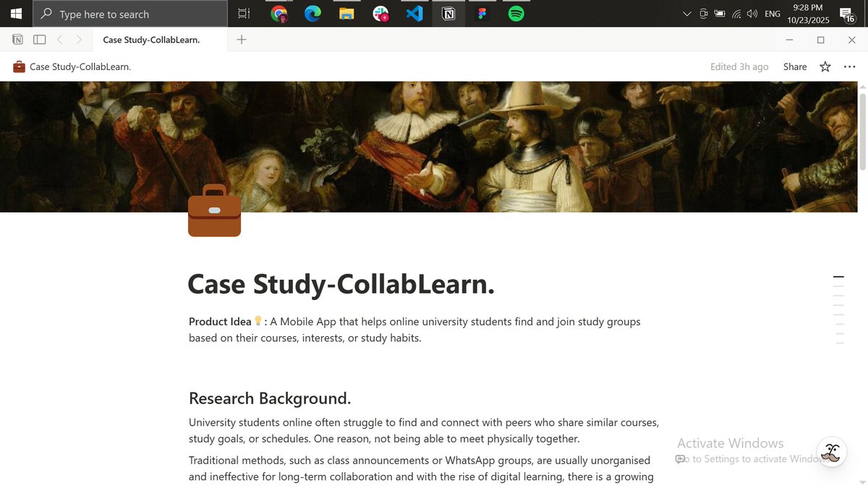Click the Case Study-CollabLearn breadcrumb

[x=72, y=67]
